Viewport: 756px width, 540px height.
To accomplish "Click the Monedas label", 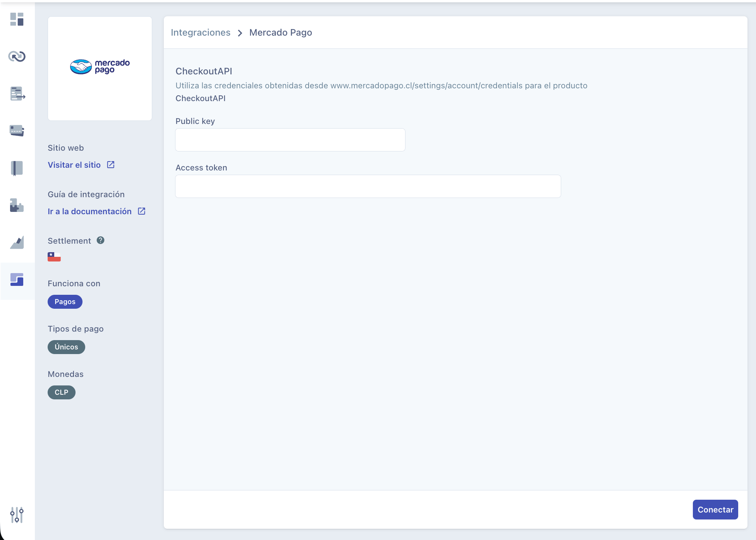I will (65, 374).
